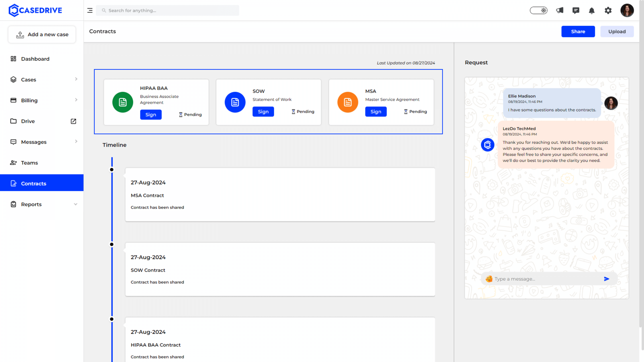Image resolution: width=644 pixels, height=362 pixels.
Task: Click the SOW Contract timeline marker dot
Action: [112, 244]
